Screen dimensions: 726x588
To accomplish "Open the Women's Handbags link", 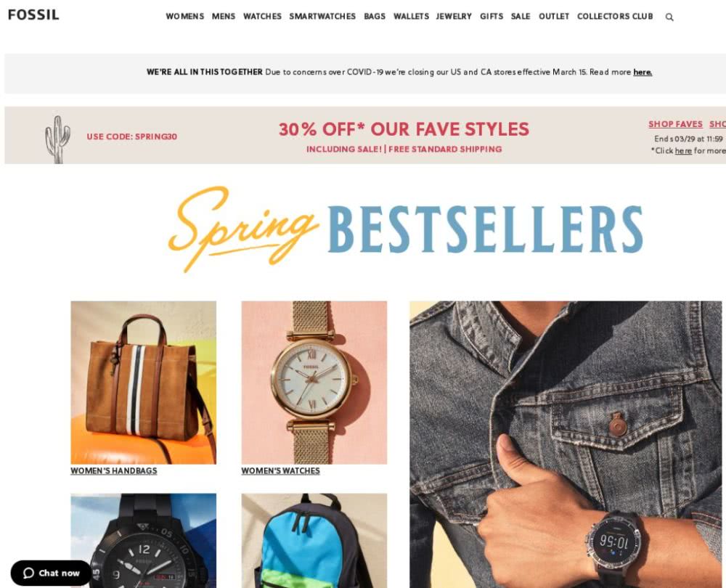I will (113, 471).
